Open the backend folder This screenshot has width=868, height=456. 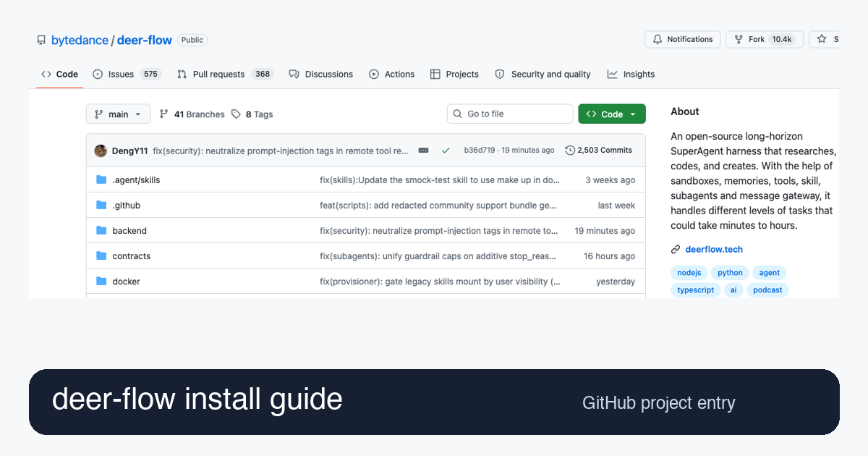point(129,231)
